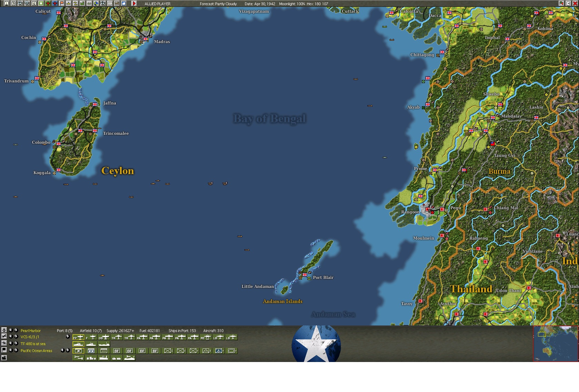Screen dimensions: 579x392
Task: Select the highlighted ship icon in task force row
Action: pos(79,344)
